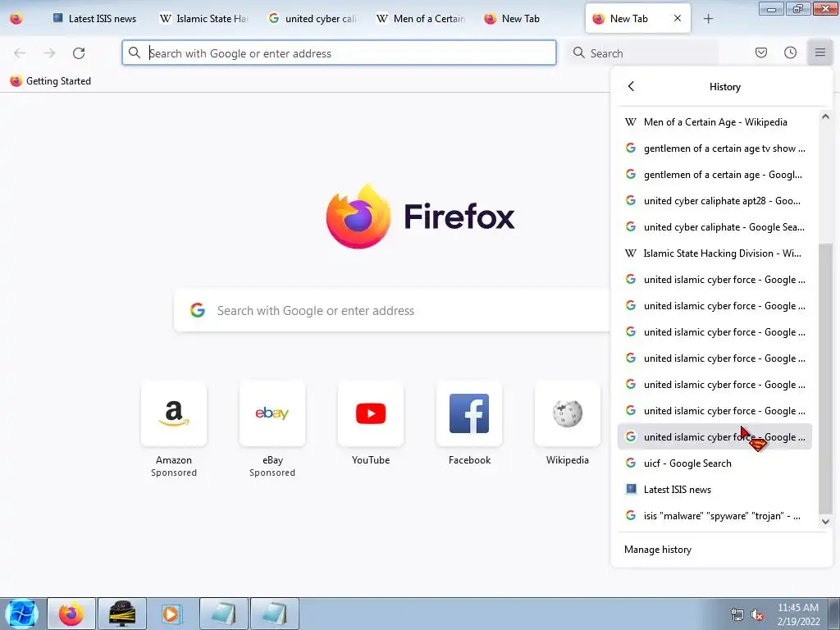Open the hamburger application menu

click(820, 52)
